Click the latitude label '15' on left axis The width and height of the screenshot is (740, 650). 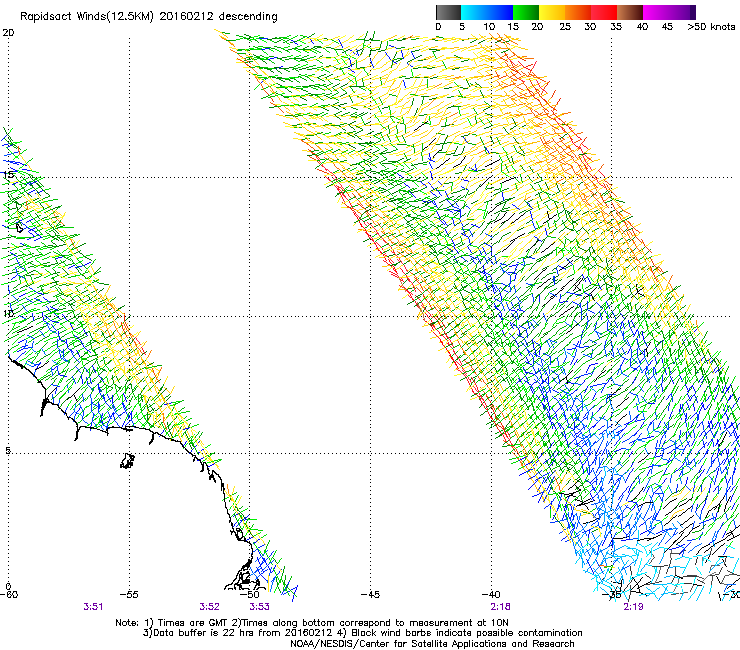click(8, 175)
